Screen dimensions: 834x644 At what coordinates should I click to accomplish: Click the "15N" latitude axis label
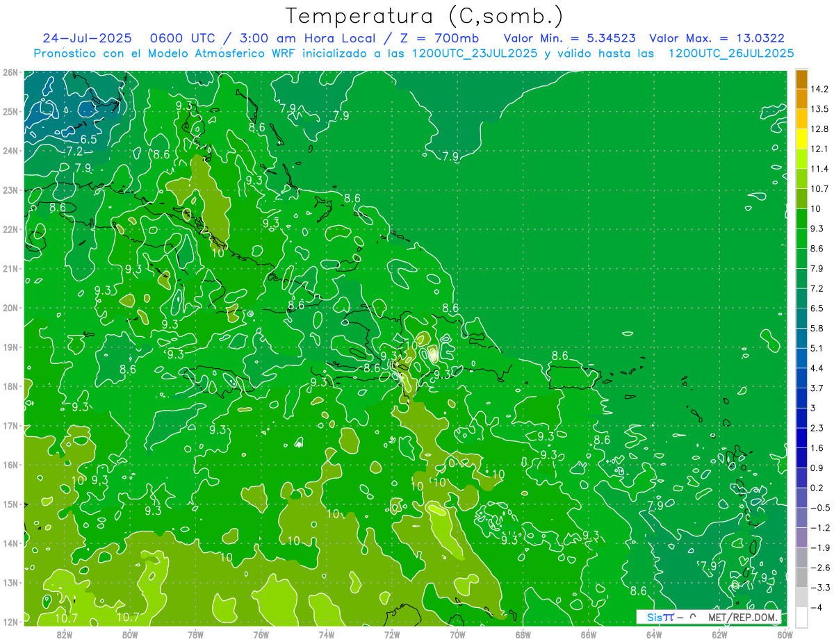(x=10, y=504)
